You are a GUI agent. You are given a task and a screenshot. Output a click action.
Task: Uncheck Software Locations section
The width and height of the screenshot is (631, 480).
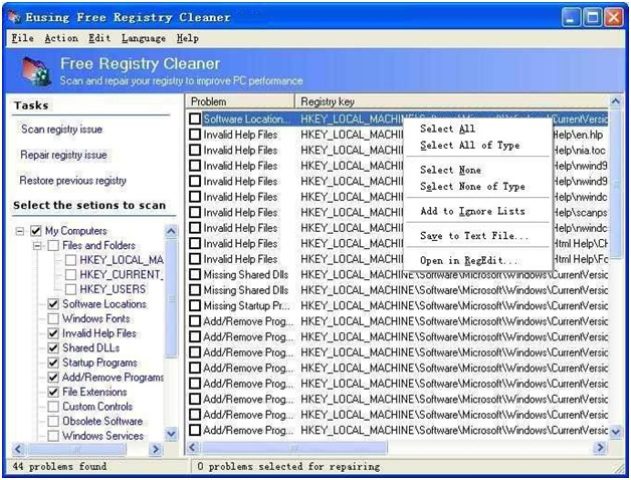[x=53, y=304]
